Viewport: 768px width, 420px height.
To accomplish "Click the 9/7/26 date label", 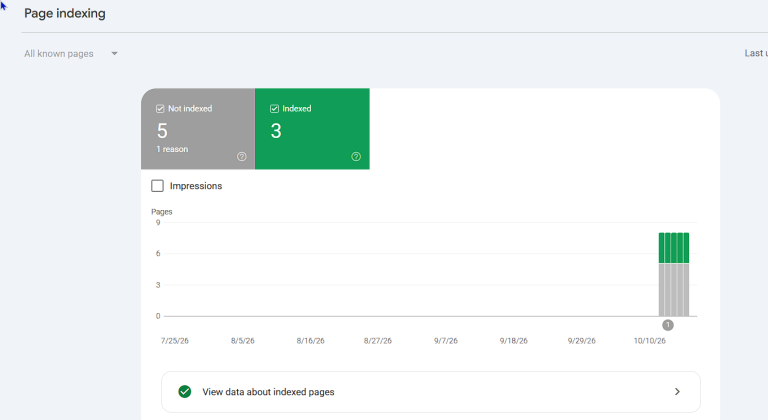I will (x=446, y=341).
